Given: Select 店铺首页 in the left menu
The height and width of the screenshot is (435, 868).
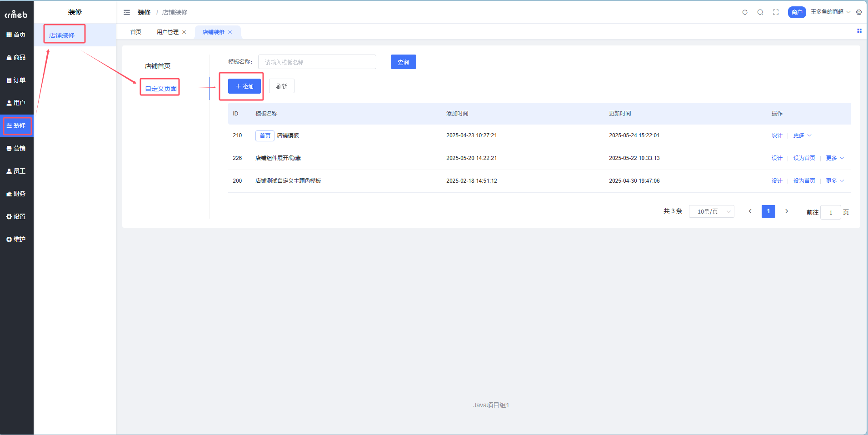Looking at the screenshot, I should [x=157, y=66].
